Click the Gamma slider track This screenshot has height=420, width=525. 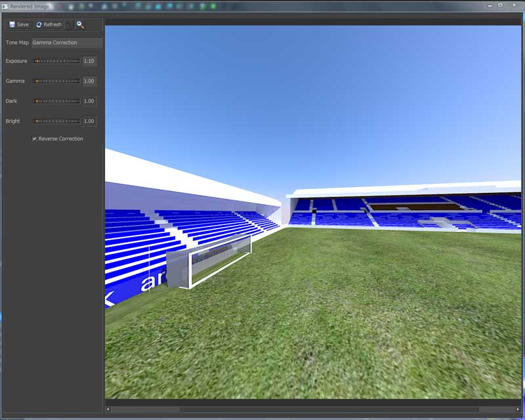point(57,81)
